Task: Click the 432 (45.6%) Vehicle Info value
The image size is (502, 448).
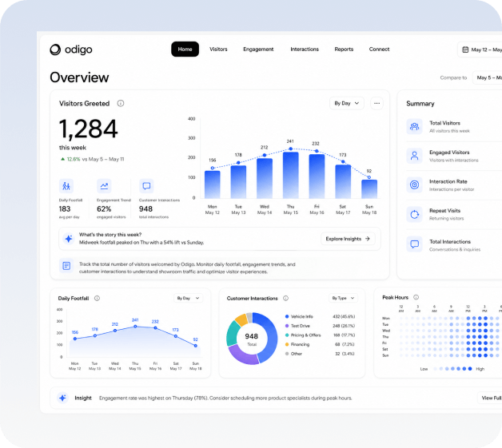Action: click(344, 316)
